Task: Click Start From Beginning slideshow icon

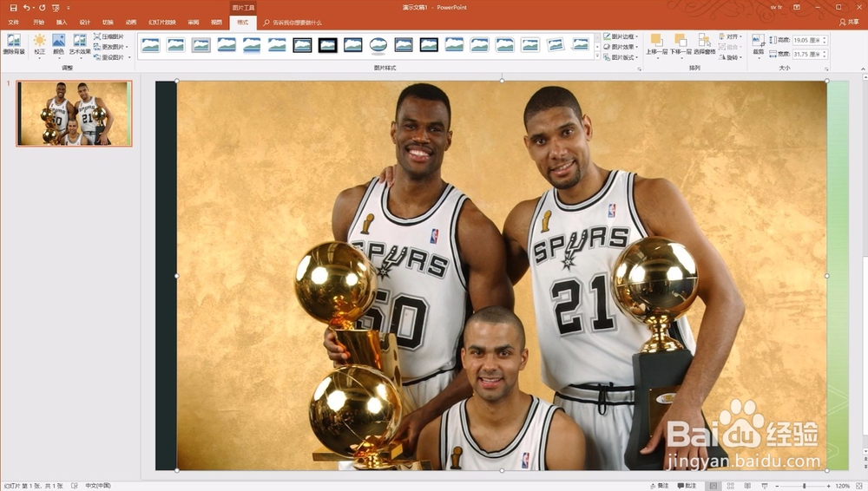Action: point(56,8)
